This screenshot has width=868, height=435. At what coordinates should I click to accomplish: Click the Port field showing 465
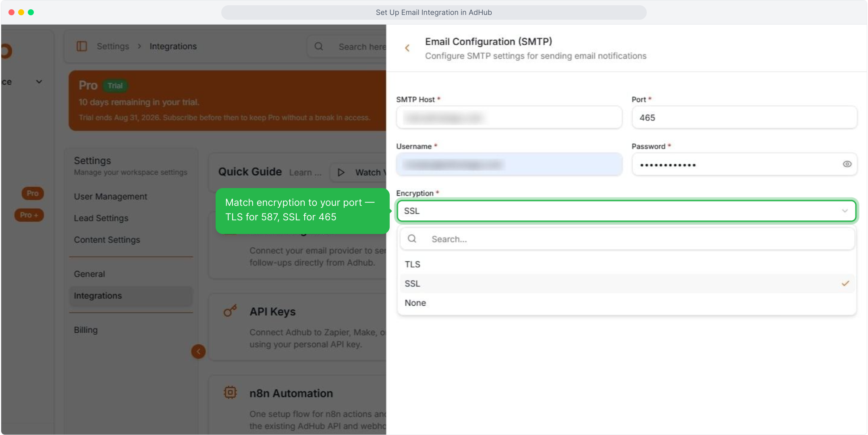point(744,118)
